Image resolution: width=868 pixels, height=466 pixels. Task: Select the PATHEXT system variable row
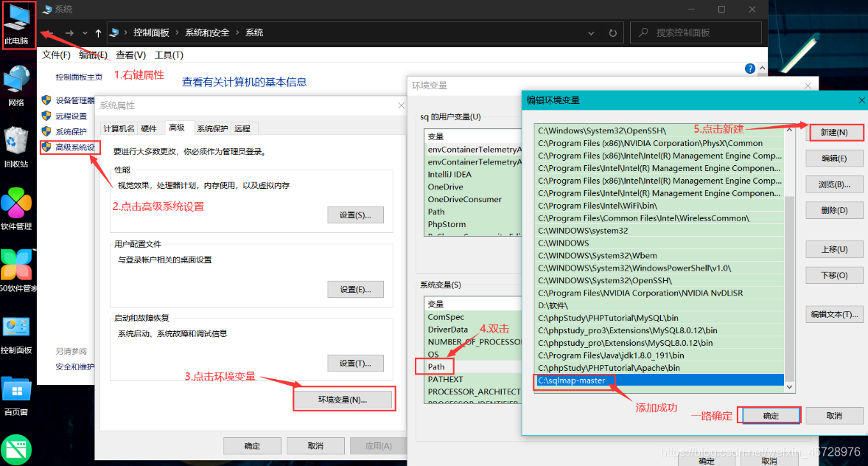point(473,379)
